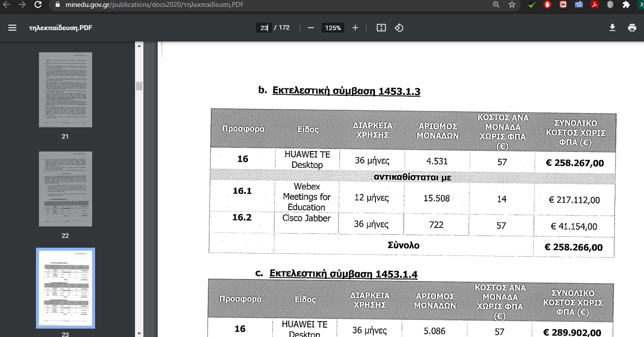This screenshot has width=644, height=337.
Task: Click the '12 μήνες' duration cell
Action: coord(372,198)
